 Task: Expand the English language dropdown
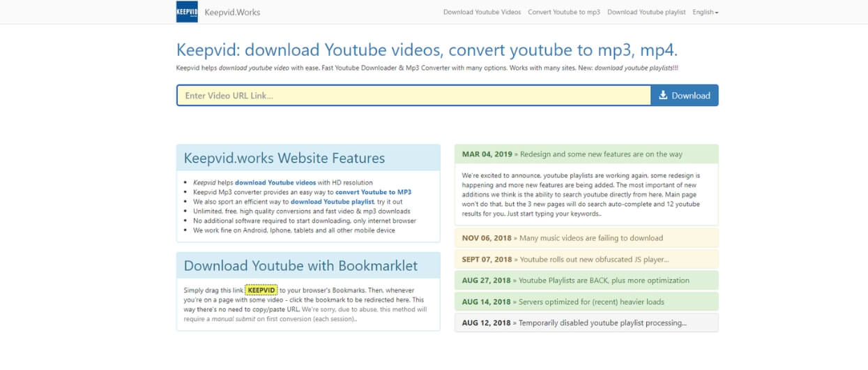[x=706, y=12]
